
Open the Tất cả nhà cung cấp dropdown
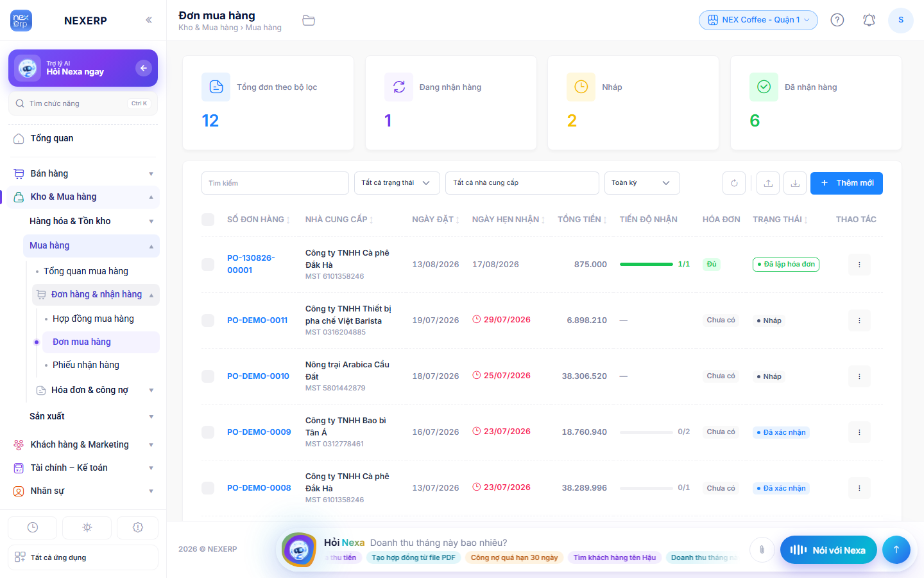click(x=522, y=183)
